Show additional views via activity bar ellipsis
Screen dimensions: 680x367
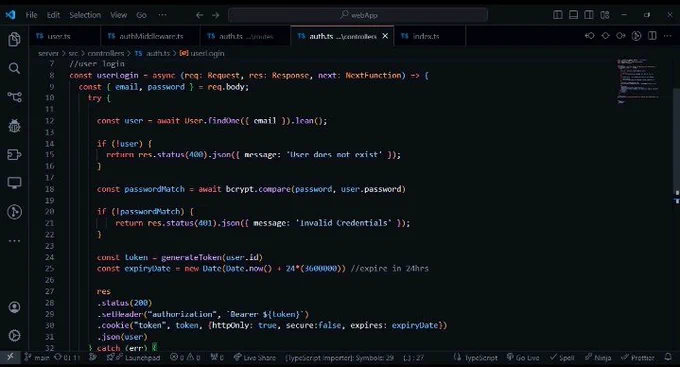14,241
